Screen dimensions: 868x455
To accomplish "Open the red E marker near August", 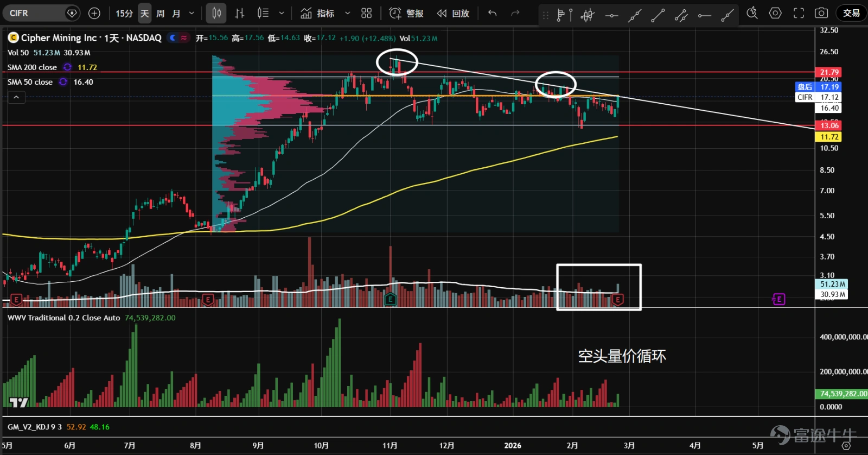I will [208, 299].
